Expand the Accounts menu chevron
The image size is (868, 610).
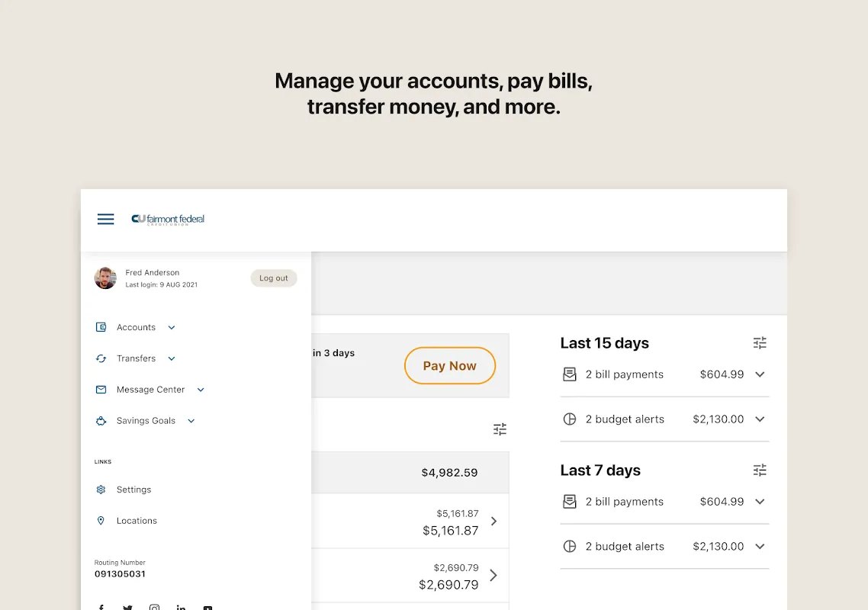[172, 328]
